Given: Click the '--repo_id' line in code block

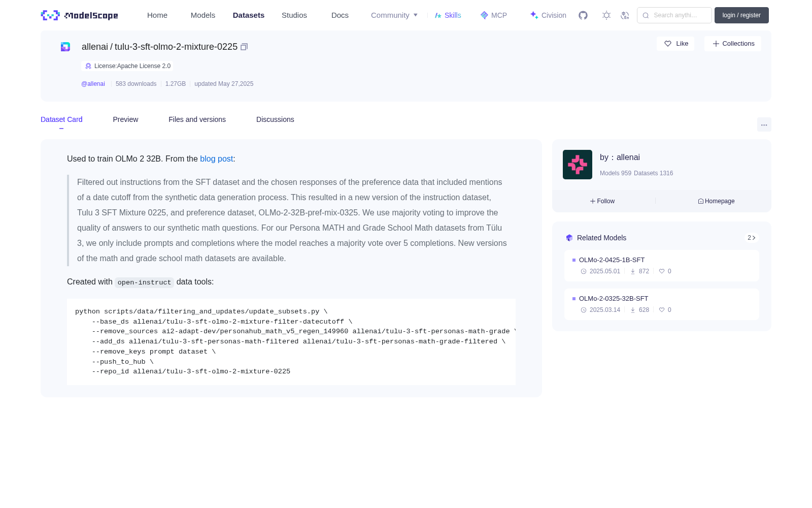Looking at the screenshot, I should [191, 372].
